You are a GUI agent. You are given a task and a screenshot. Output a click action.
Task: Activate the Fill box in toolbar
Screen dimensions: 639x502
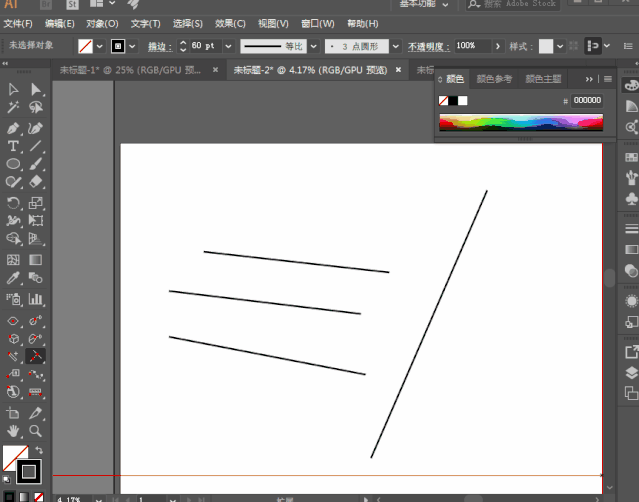coord(12,456)
